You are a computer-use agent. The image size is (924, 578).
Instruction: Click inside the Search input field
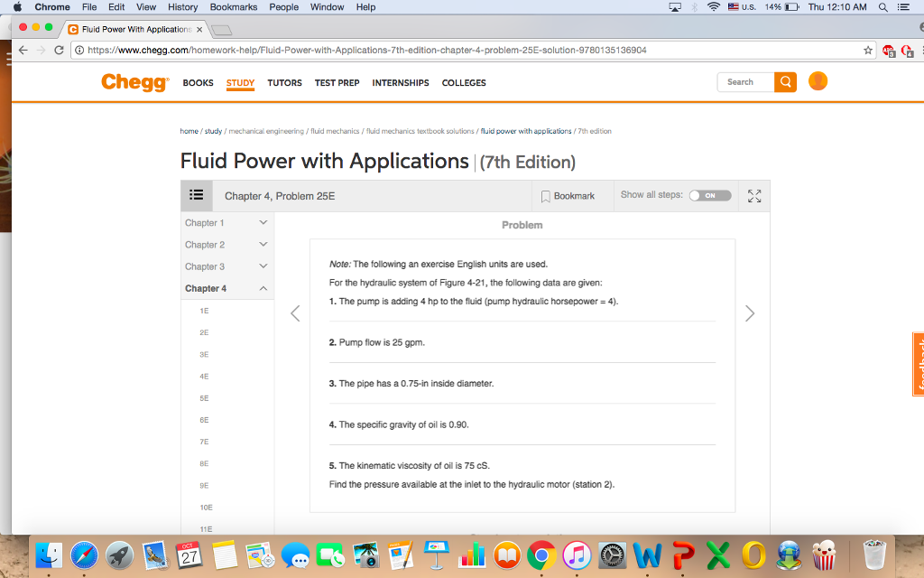point(744,81)
